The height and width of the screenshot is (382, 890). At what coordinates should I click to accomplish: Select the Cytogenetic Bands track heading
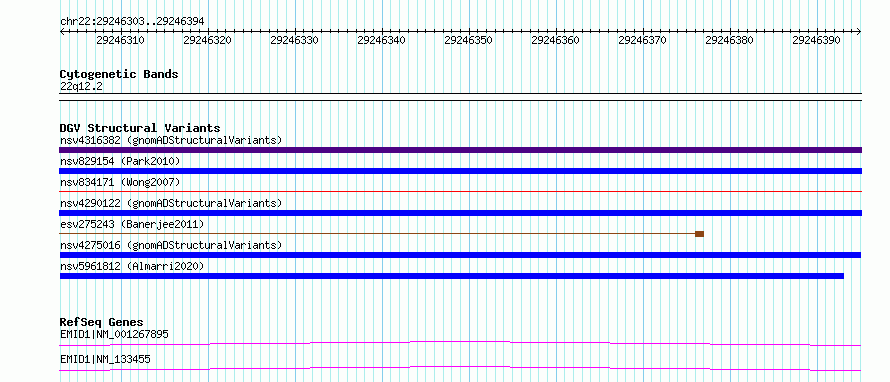click(x=119, y=74)
